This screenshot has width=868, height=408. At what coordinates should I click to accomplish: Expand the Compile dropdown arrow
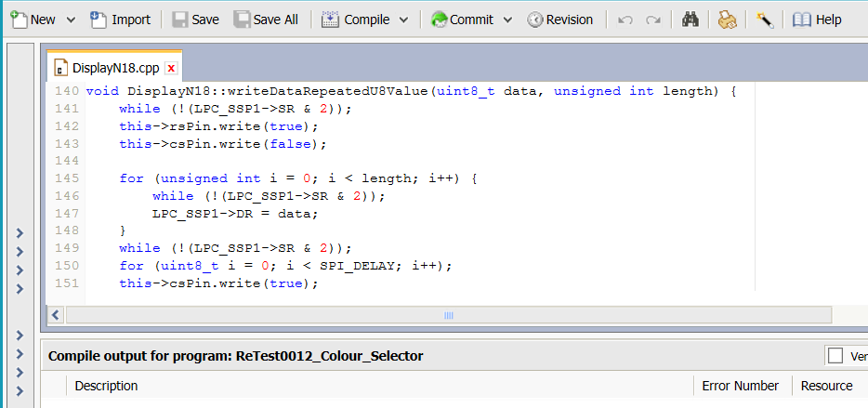(403, 20)
